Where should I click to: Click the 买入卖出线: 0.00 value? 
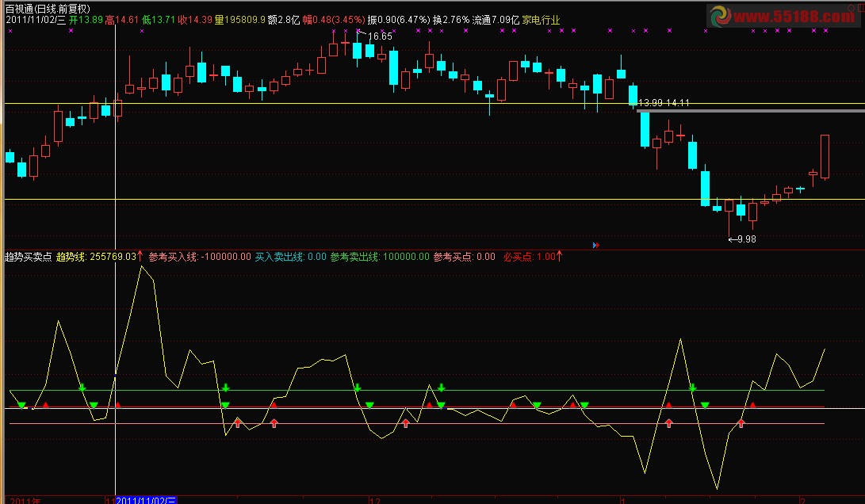click(x=290, y=257)
